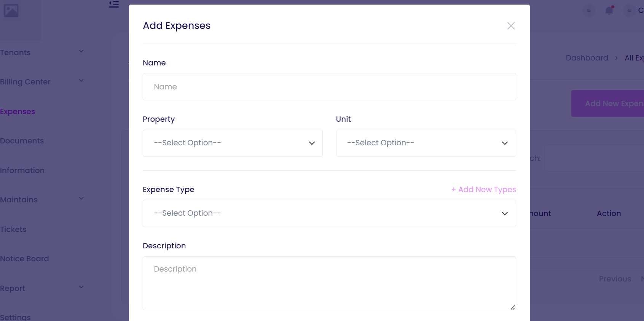Expand the Maintains sidebar menu
The height and width of the screenshot is (321, 644).
[x=81, y=199]
